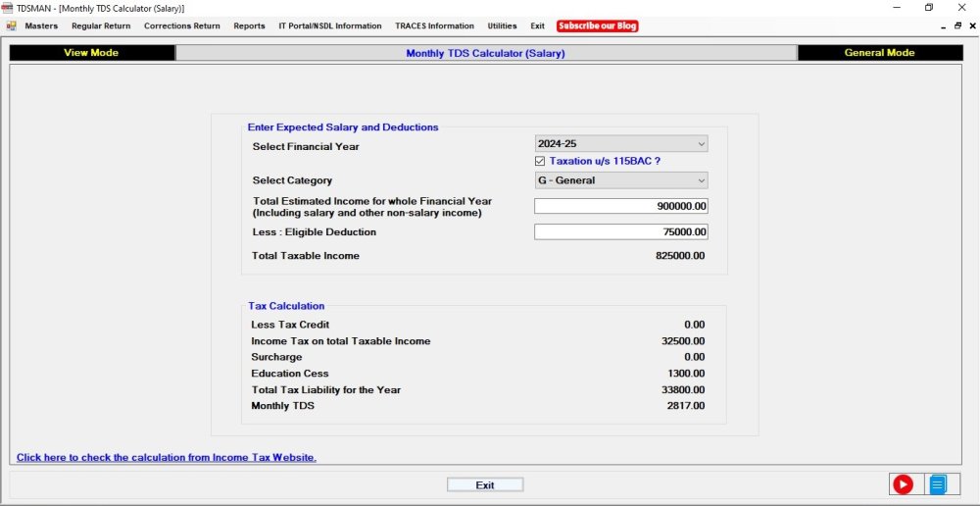Click the Surcharge label
The width and height of the screenshot is (980, 506).
[276, 357]
